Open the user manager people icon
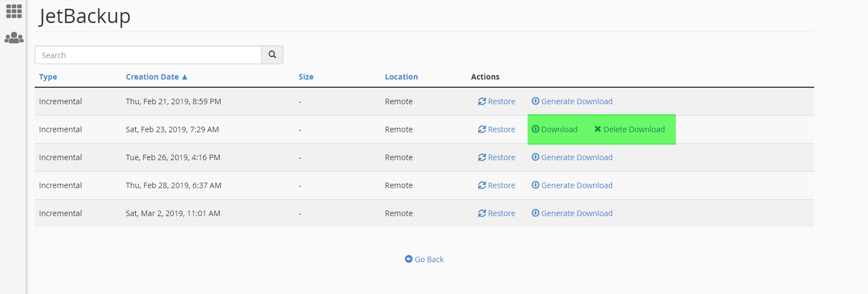This screenshot has width=868, height=294. [14, 38]
